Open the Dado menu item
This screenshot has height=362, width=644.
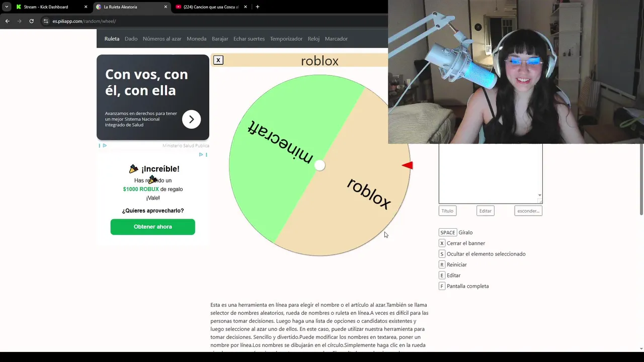click(131, 39)
